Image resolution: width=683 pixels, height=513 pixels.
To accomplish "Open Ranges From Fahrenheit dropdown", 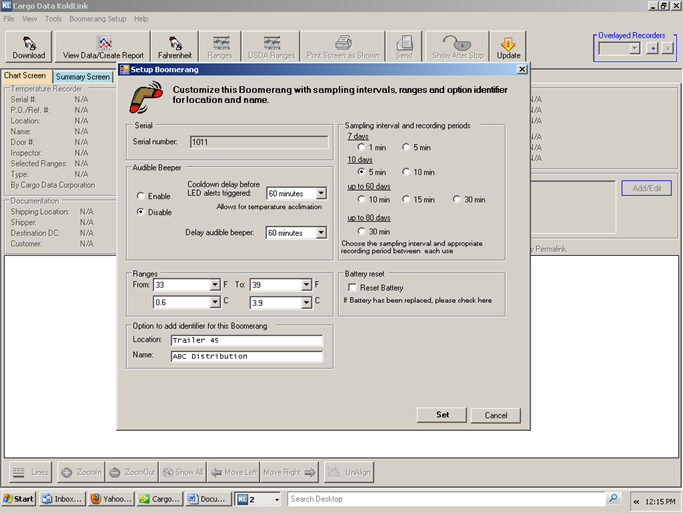I will click(x=215, y=285).
